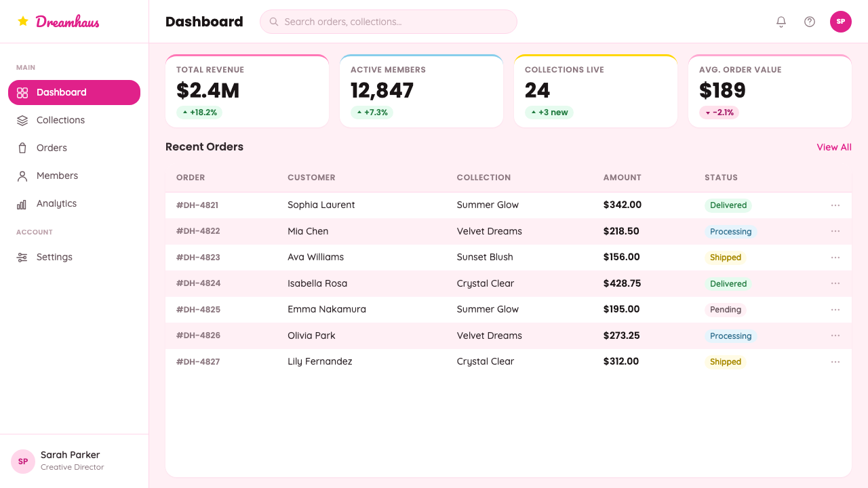The width and height of the screenshot is (868, 488).
Task: Click Sarah Parker's avatar in sidebar footer
Action: 23,461
